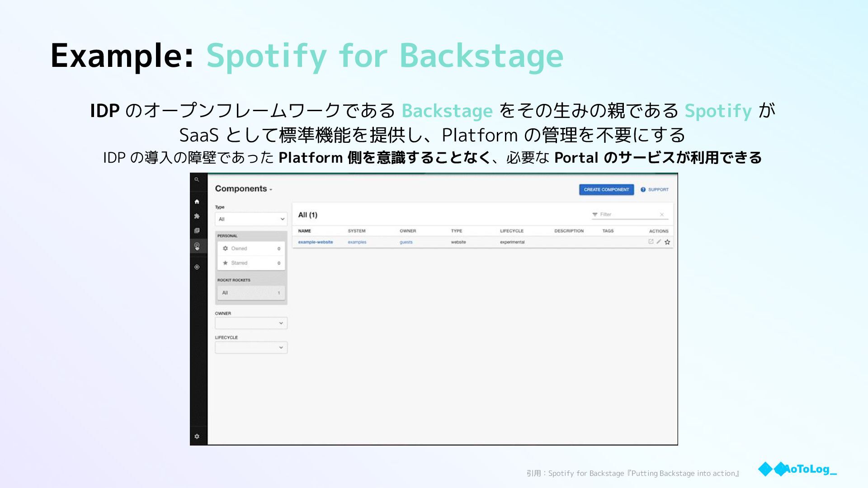Sort by the Description column header
The image size is (868, 488).
[x=569, y=231]
